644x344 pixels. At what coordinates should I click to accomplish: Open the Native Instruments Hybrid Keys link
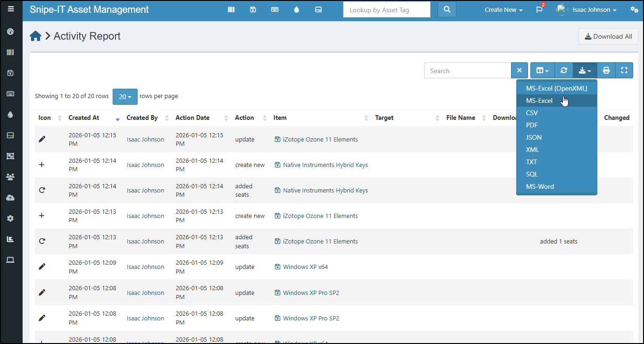click(x=325, y=165)
